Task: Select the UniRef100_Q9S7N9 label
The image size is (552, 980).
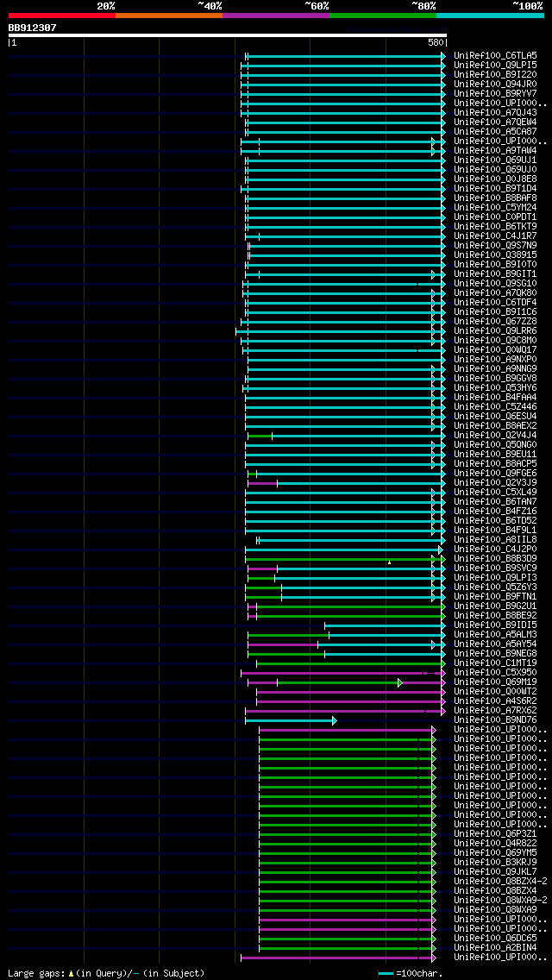Action: point(495,246)
